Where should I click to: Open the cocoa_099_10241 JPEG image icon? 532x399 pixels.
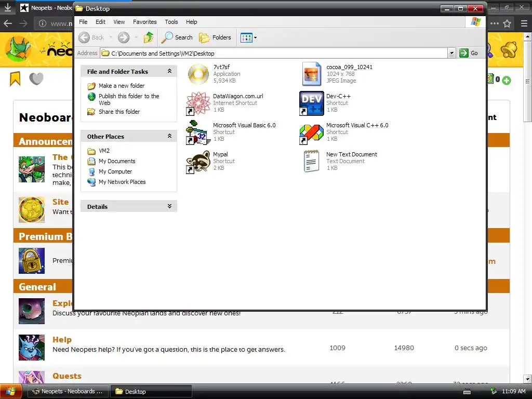click(x=312, y=74)
